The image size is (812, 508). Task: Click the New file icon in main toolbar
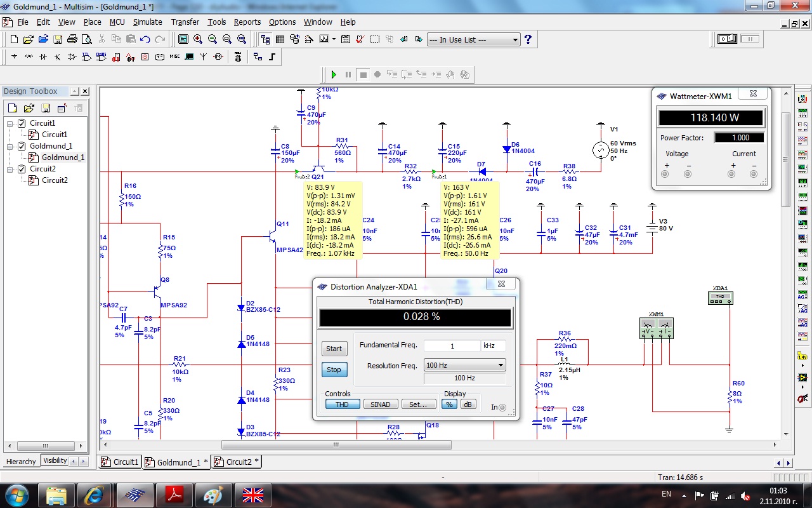[15, 39]
